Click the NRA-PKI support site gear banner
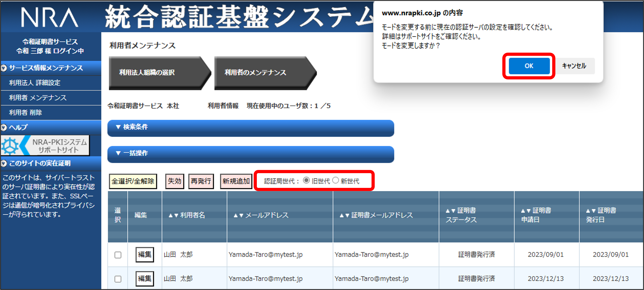 click(x=45, y=146)
